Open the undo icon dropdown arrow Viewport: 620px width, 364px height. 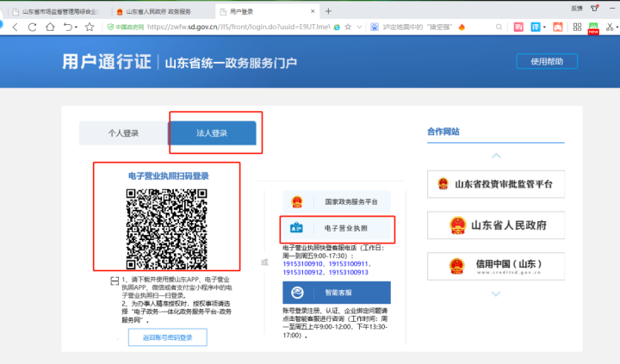[x=76, y=28]
